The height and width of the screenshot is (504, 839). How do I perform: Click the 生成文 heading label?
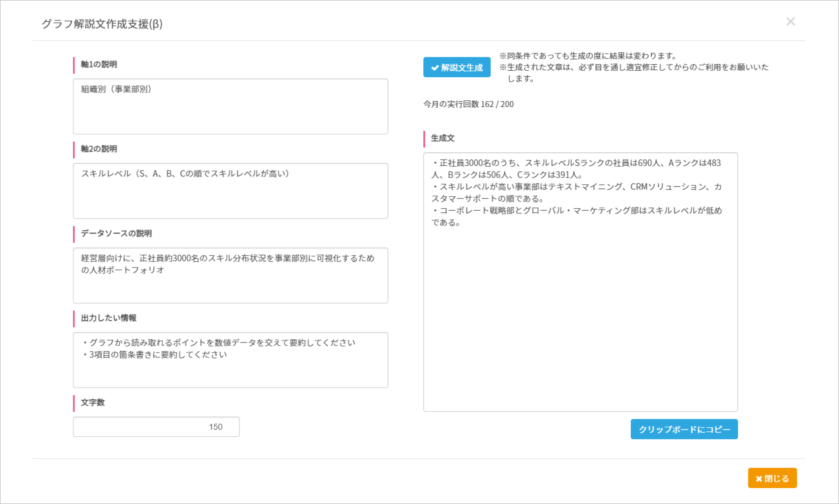coord(443,138)
